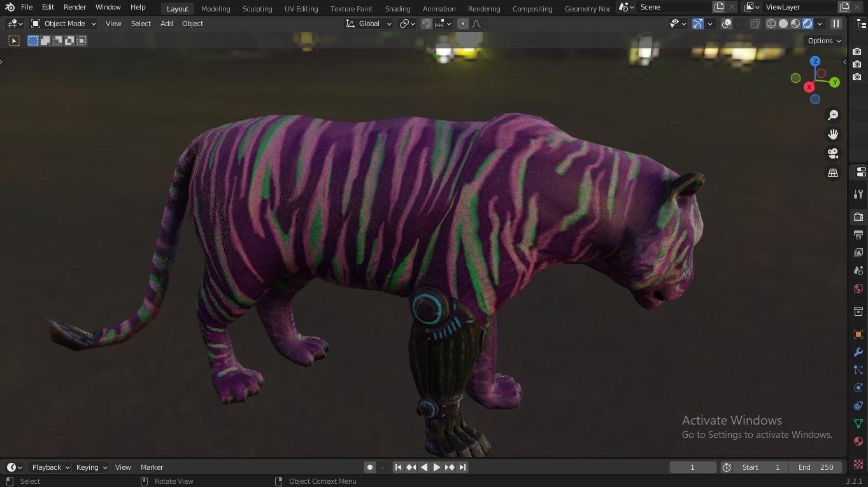The image size is (868, 487).
Task: Click the pan view hand icon
Action: click(x=833, y=134)
